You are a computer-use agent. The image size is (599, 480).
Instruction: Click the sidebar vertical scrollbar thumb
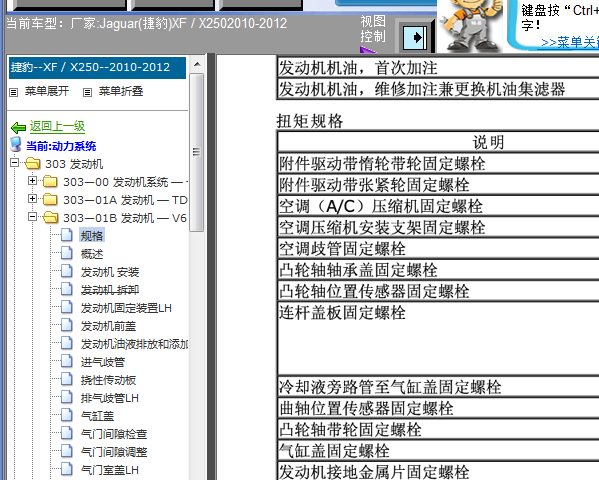pyautogui.click(x=197, y=152)
